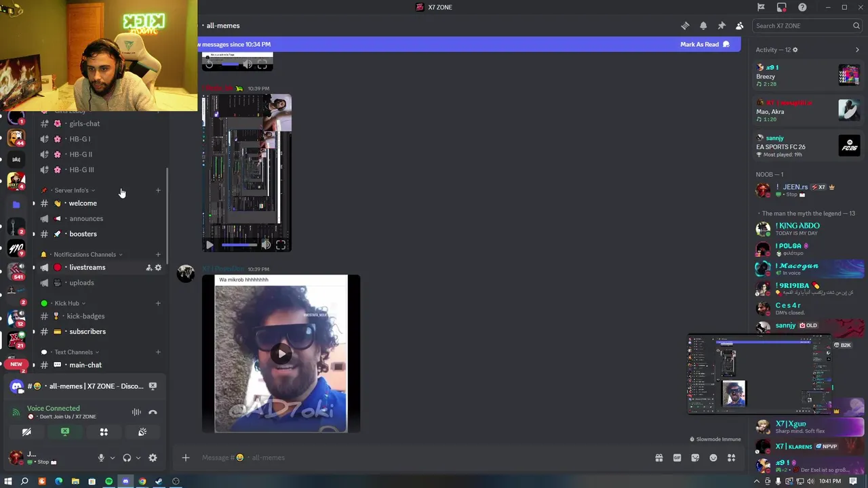The image size is (868, 488).
Task: Open the livestreams channel
Action: click(x=100, y=268)
